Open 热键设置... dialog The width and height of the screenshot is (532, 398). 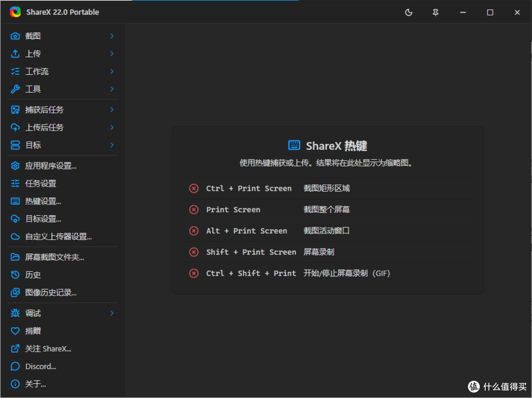pos(63,201)
